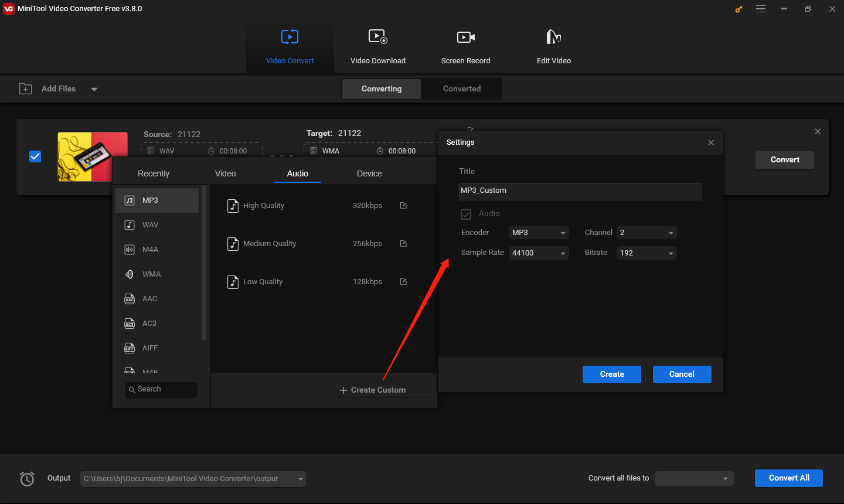844x504 pixels.
Task: Edit the Medium Quality 256kbps preset
Action: click(403, 244)
